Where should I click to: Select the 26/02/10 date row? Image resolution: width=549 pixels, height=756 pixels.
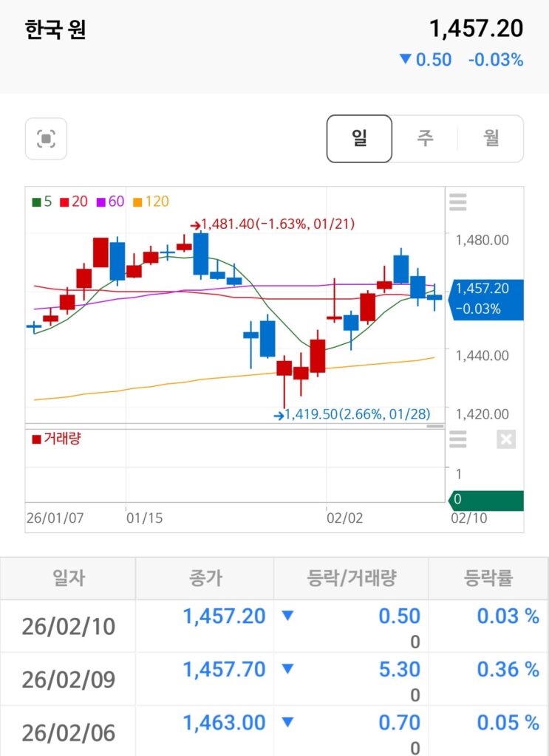click(x=68, y=626)
